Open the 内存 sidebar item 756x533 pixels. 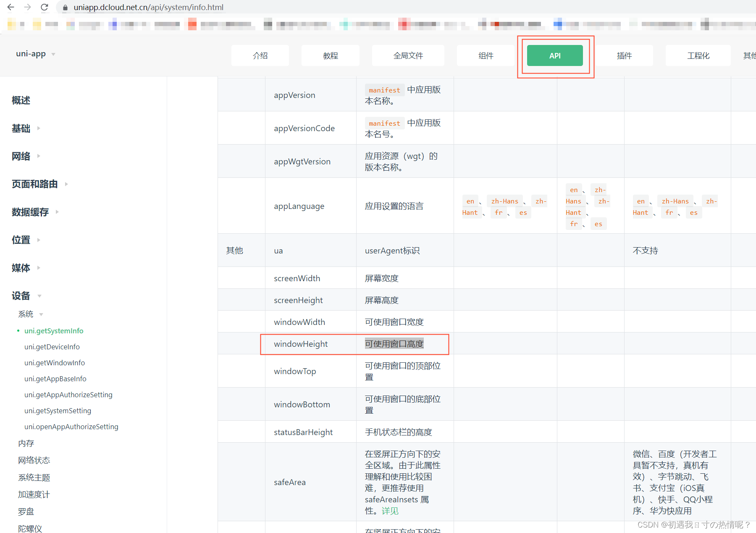click(x=26, y=443)
